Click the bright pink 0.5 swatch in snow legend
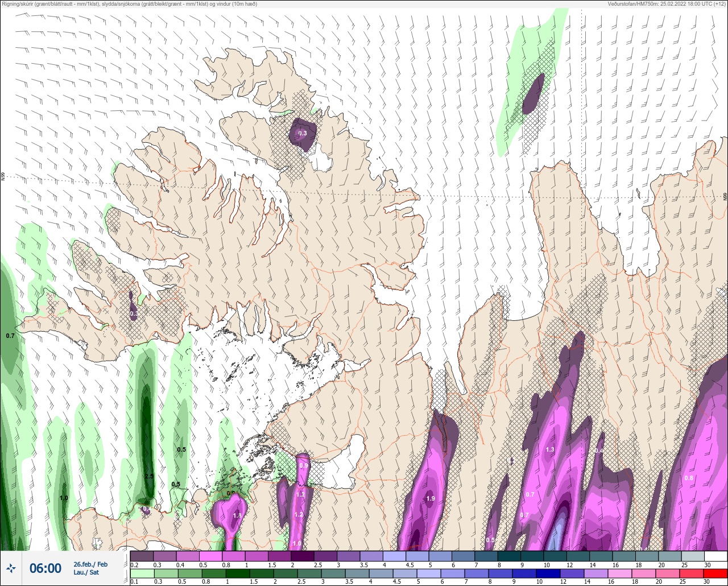728x586 pixels. (x=210, y=556)
